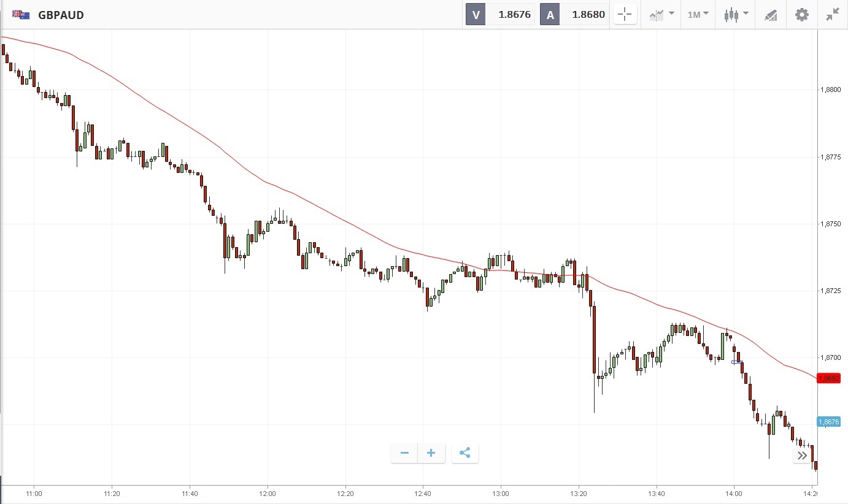Screen dimensions: 848x504
Task: Click the red moving average price label
Action: [x=831, y=379]
